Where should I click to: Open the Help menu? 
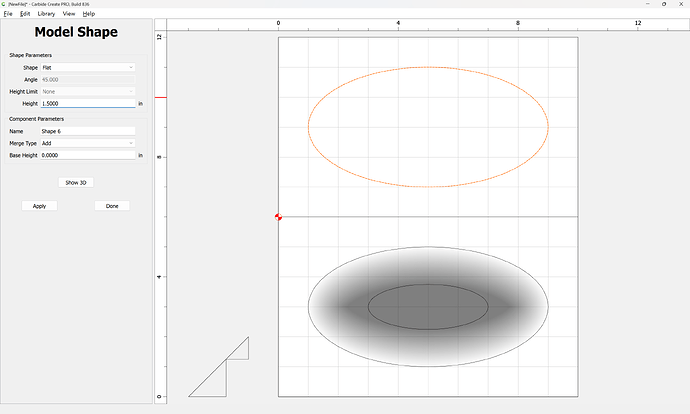click(x=89, y=14)
